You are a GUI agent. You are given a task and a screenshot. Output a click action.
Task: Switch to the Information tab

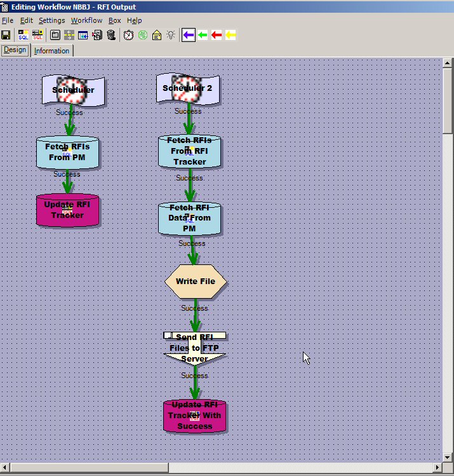coord(52,51)
